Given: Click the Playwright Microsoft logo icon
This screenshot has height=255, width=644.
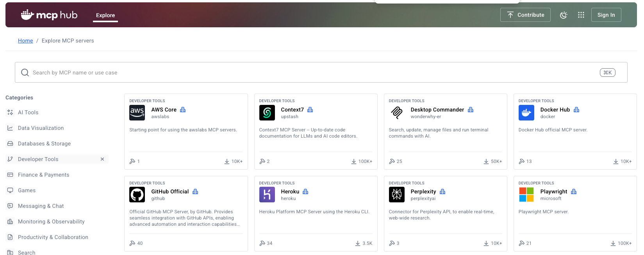Looking at the screenshot, I should [526, 195].
